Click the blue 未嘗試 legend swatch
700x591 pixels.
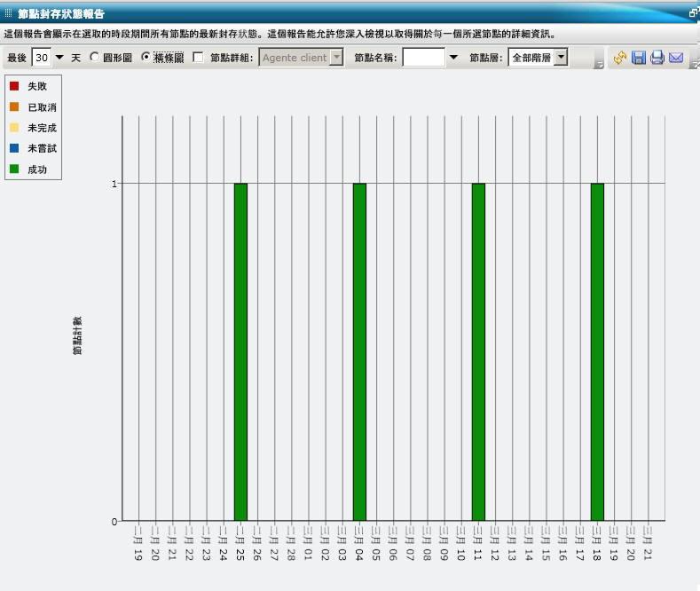pyautogui.click(x=14, y=147)
